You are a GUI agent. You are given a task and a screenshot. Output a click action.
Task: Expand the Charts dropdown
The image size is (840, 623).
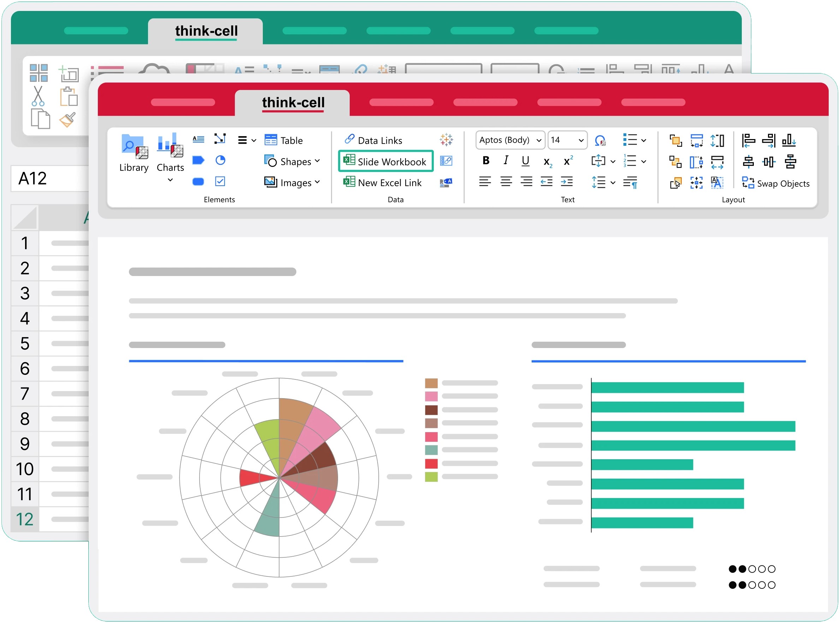[170, 180]
